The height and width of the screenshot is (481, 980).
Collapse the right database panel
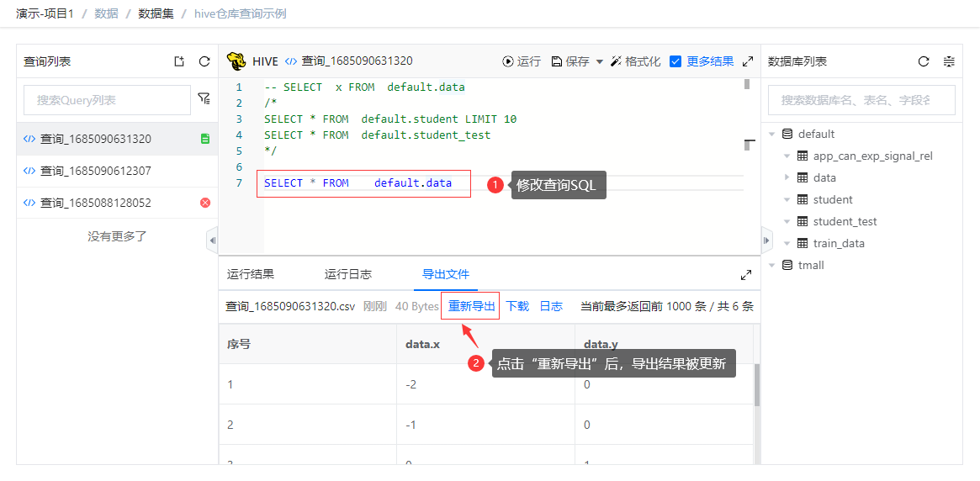tap(767, 240)
